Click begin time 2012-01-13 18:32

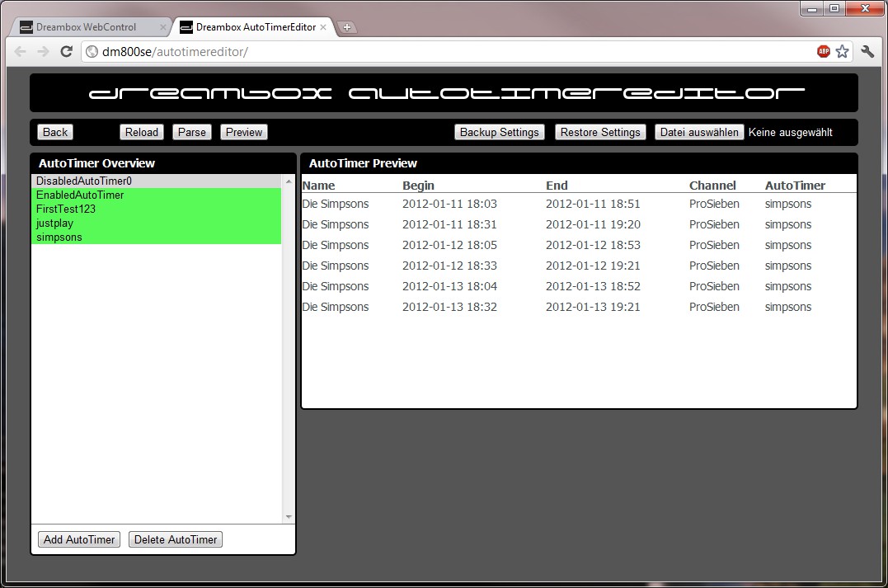[449, 307]
